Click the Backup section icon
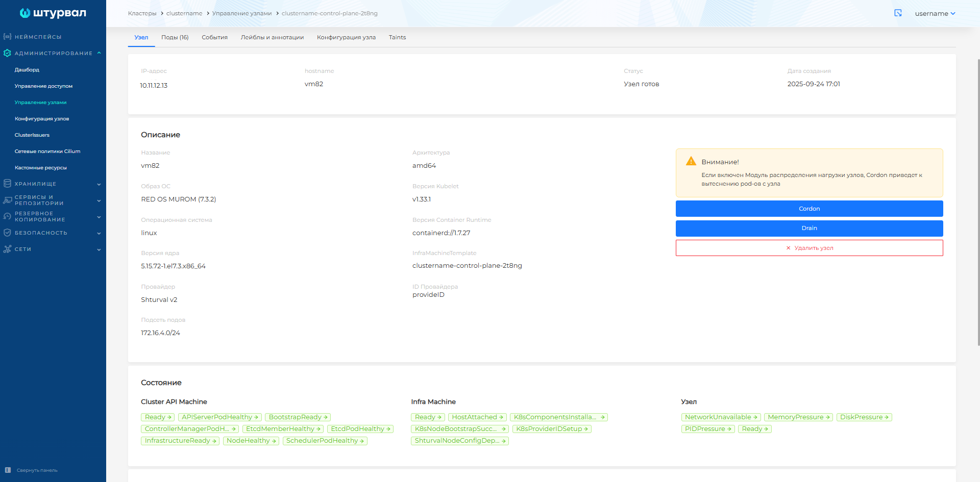Image resolution: width=980 pixels, height=482 pixels. pyautogui.click(x=7, y=216)
